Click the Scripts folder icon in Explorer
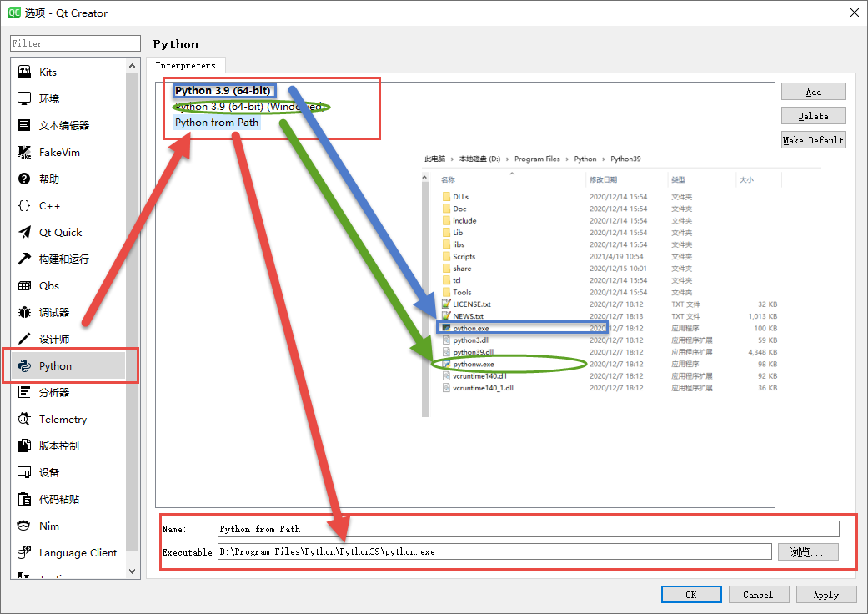The height and width of the screenshot is (614, 868). tap(446, 256)
